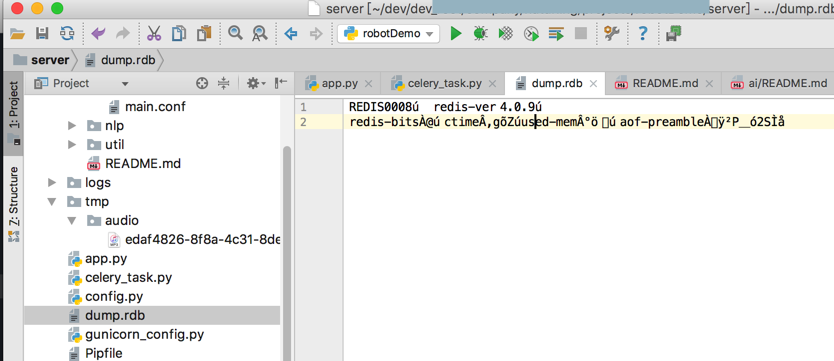This screenshot has width=834, height=361.
Task: Click the green server deployment icon
Action: (674, 34)
